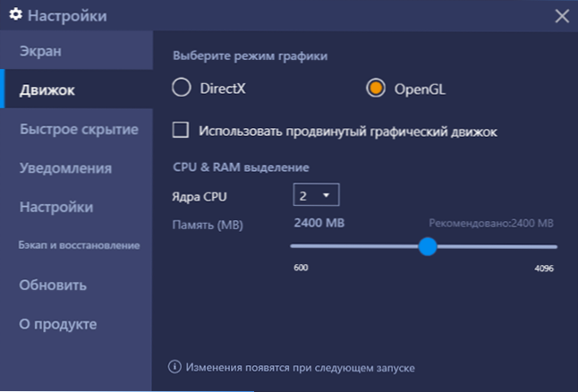
Task: Click the memory slider track near 600
Action: click(x=299, y=246)
